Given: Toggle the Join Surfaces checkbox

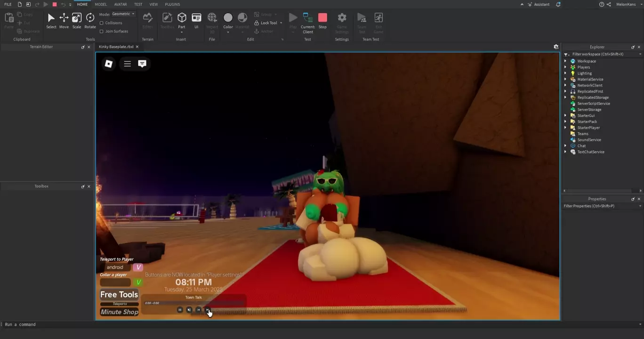Looking at the screenshot, I should 102,32.
